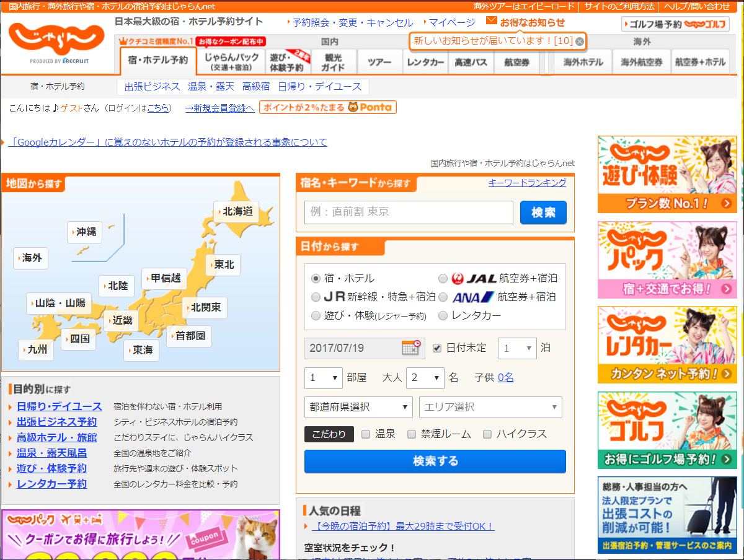Select 近畿 on the map
The height and width of the screenshot is (560, 744).
121,320
